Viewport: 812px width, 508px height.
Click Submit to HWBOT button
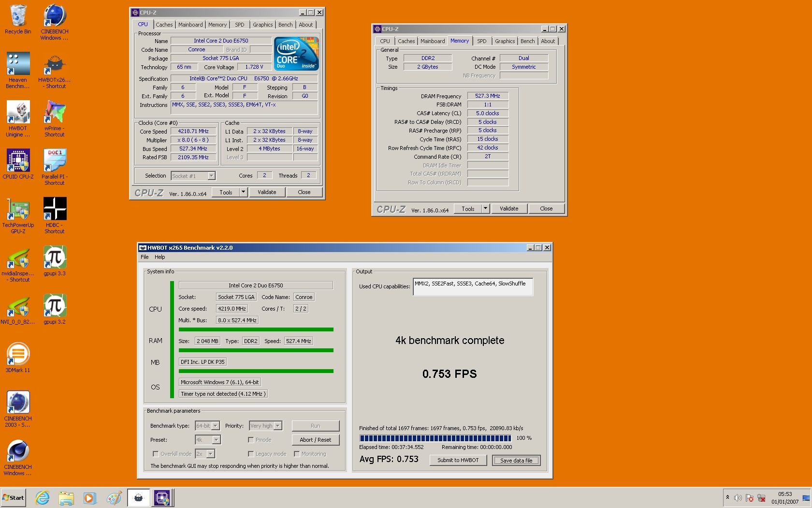[458, 460]
